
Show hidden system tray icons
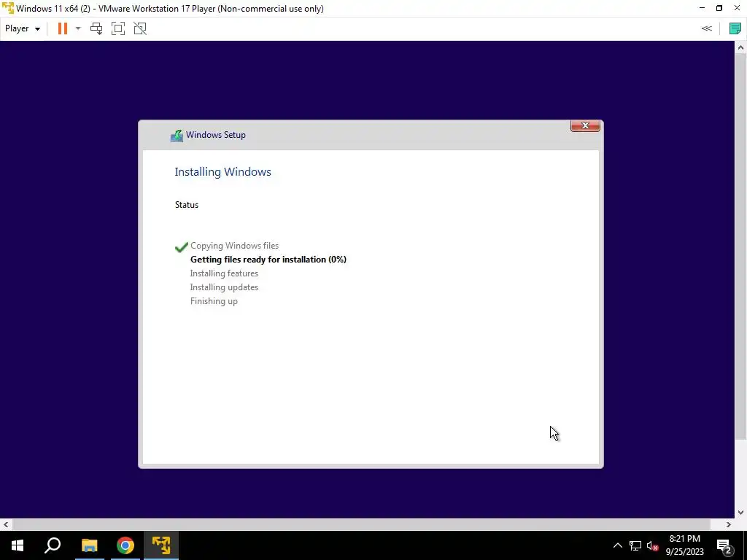click(617, 545)
